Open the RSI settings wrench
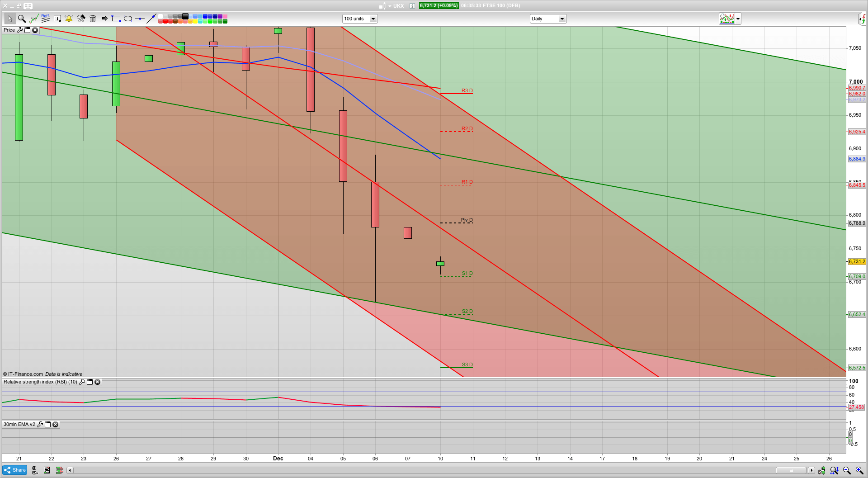 click(x=82, y=382)
